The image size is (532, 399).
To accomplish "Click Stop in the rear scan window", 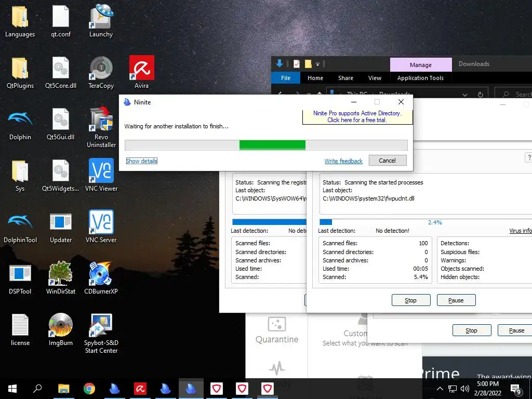I will tap(472, 330).
